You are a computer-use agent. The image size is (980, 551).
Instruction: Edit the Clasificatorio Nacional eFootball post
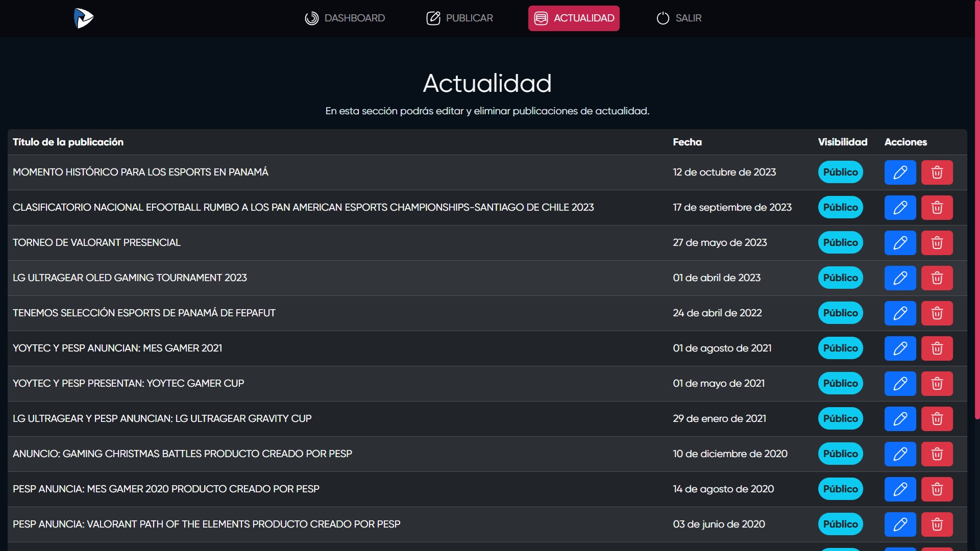[900, 208]
